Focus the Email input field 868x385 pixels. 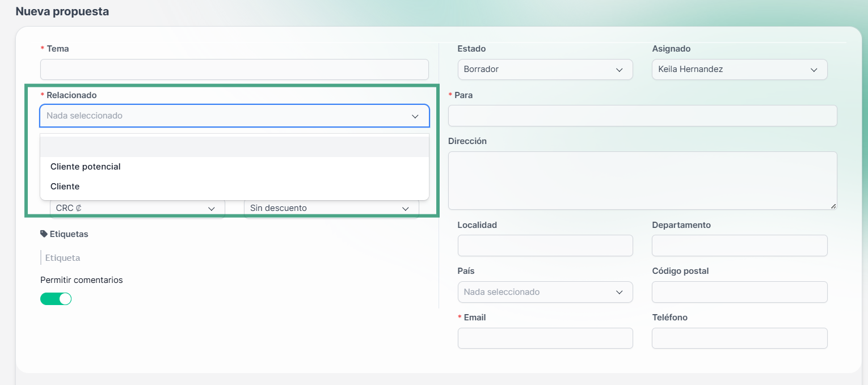[x=545, y=339]
